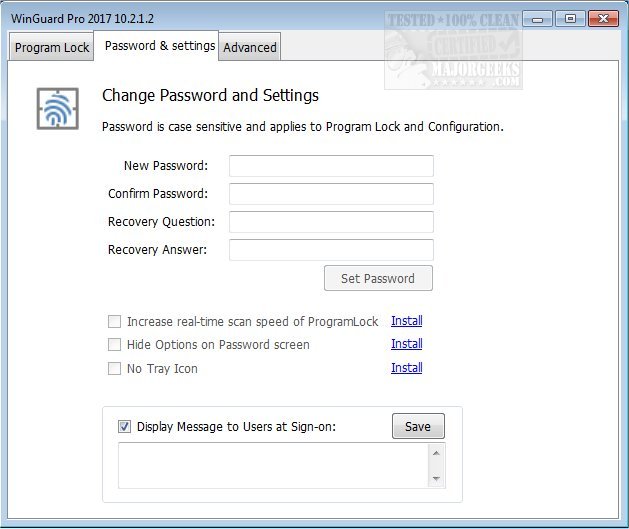Uncheck Display Message to Users at Sign-on
The width and height of the screenshot is (629, 529).
[125, 427]
